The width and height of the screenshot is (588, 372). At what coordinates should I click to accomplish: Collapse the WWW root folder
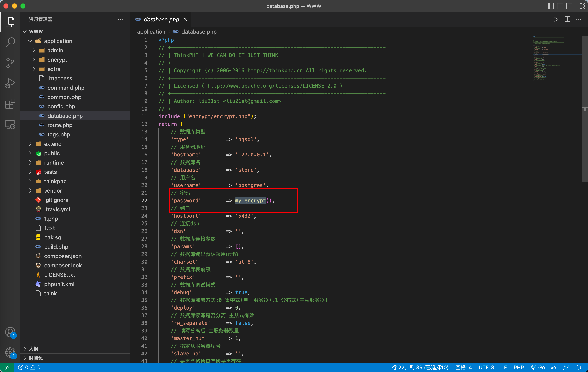click(x=25, y=31)
